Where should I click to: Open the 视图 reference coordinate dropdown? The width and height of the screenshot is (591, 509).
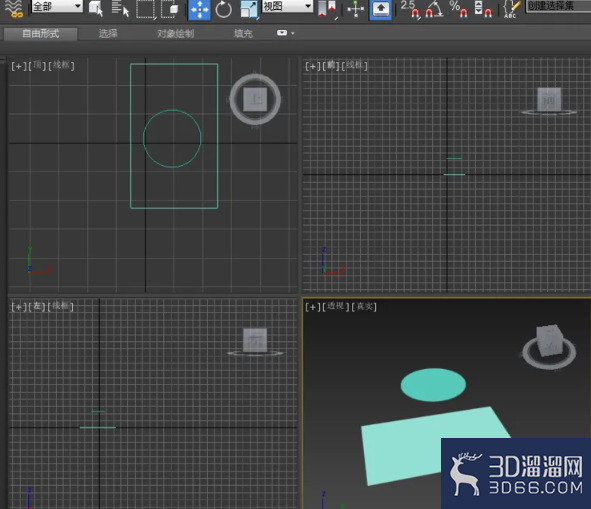(x=288, y=6)
